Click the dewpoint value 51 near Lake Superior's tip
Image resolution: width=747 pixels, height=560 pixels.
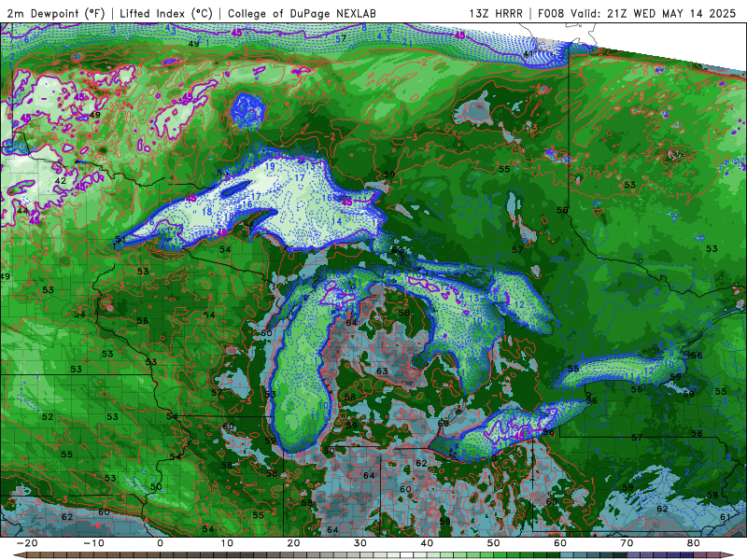pos(120,239)
